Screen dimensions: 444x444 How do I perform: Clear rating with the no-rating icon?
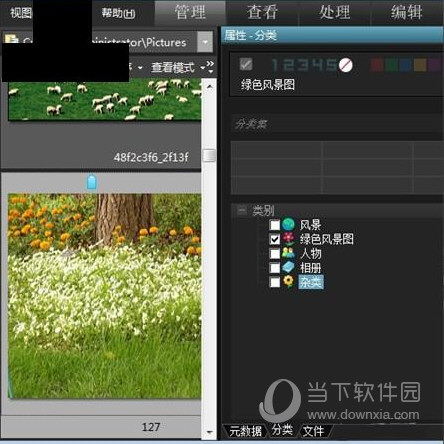pos(345,65)
